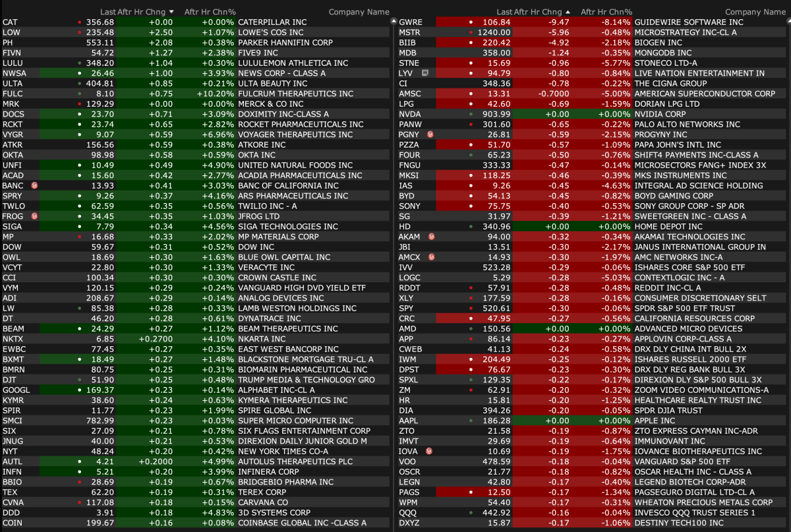791x532 pixels.
Task: Click left panel's Aftr Hr Chn% column header
Action: 210,12
